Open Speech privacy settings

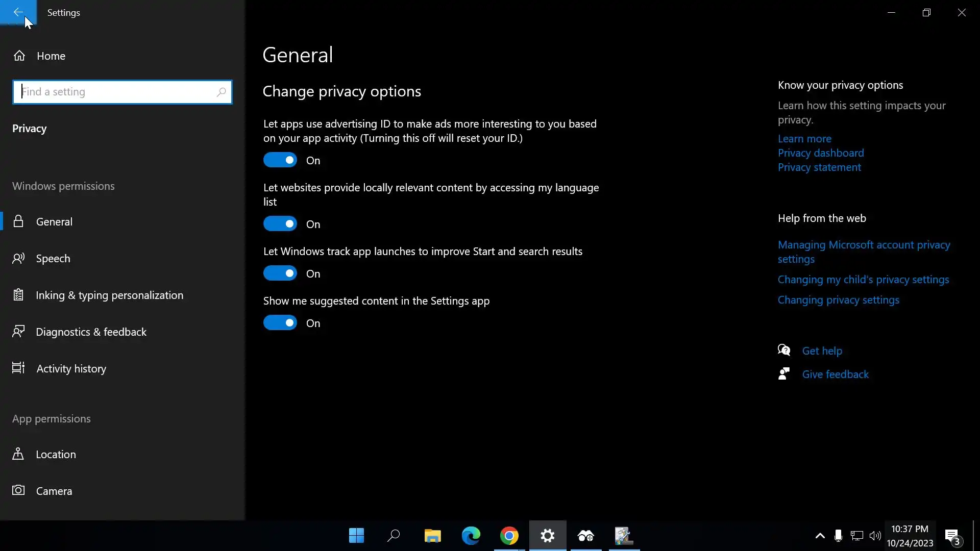(x=53, y=259)
